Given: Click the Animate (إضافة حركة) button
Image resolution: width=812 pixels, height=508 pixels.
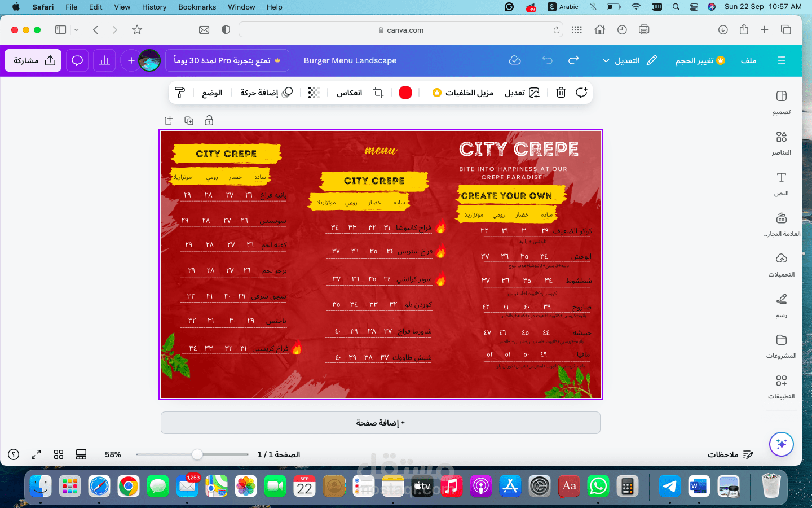Looking at the screenshot, I should click(266, 93).
